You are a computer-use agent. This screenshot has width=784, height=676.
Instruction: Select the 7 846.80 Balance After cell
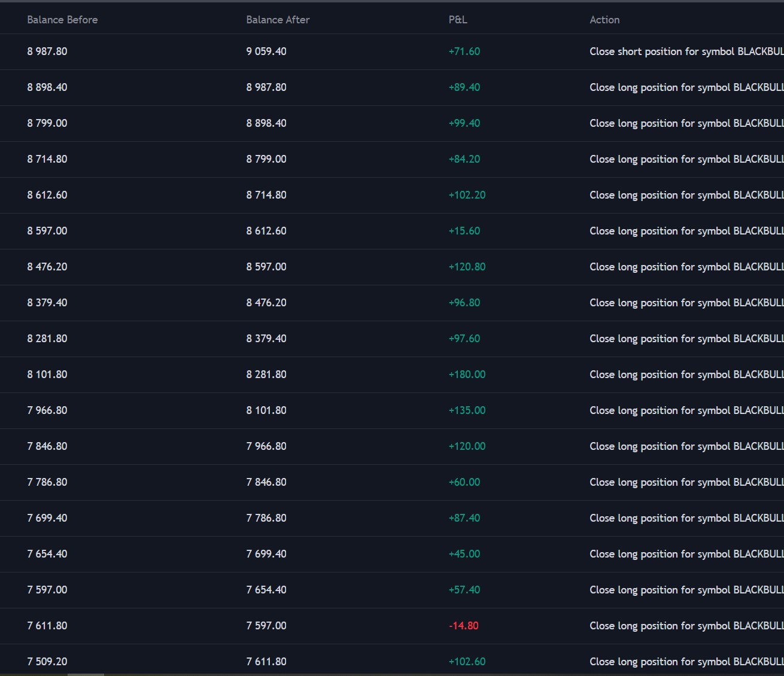tap(266, 482)
